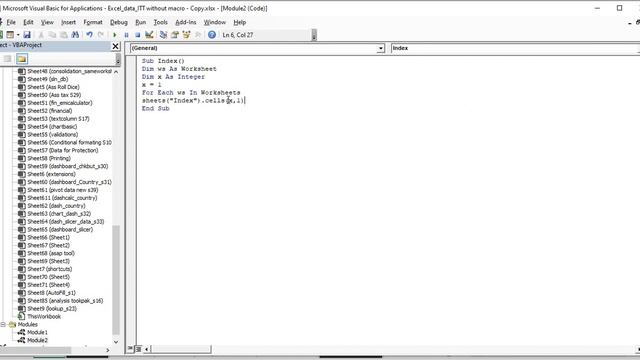Open the Add-Ins menu
The height and width of the screenshot is (360, 640).
click(x=186, y=22)
